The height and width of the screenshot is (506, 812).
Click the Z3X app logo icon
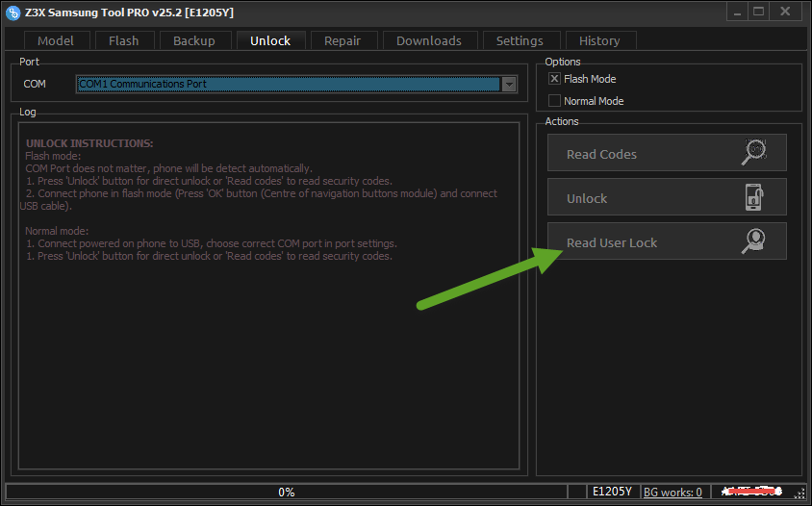point(13,13)
